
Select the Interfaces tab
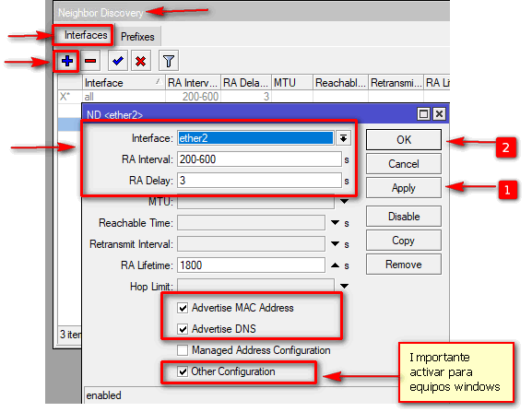(86, 35)
